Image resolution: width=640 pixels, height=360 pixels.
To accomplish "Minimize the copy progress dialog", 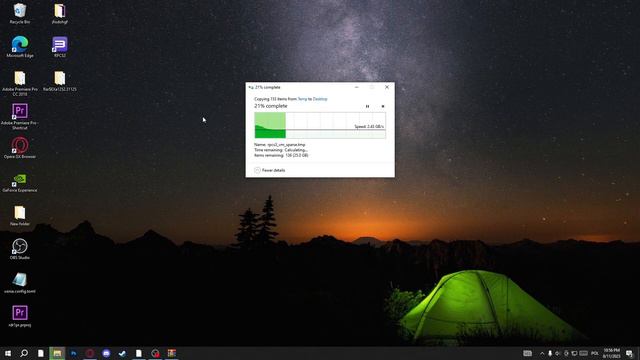I will point(356,87).
